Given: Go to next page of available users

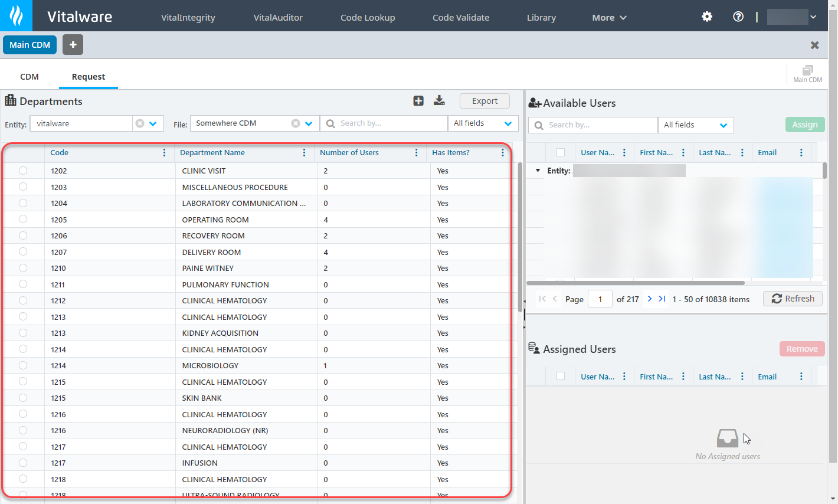Looking at the screenshot, I should click(650, 299).
